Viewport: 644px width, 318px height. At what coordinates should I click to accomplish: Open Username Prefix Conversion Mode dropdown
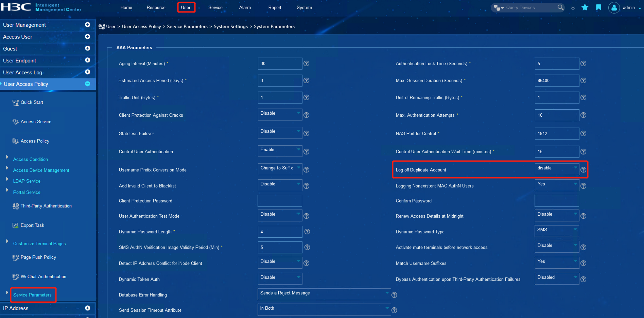click(x=280, y=169)
